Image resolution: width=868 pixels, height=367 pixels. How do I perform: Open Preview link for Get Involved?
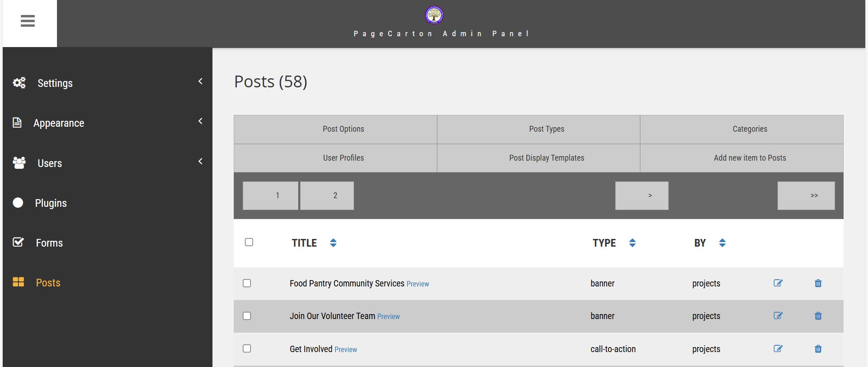click(346, 350)
